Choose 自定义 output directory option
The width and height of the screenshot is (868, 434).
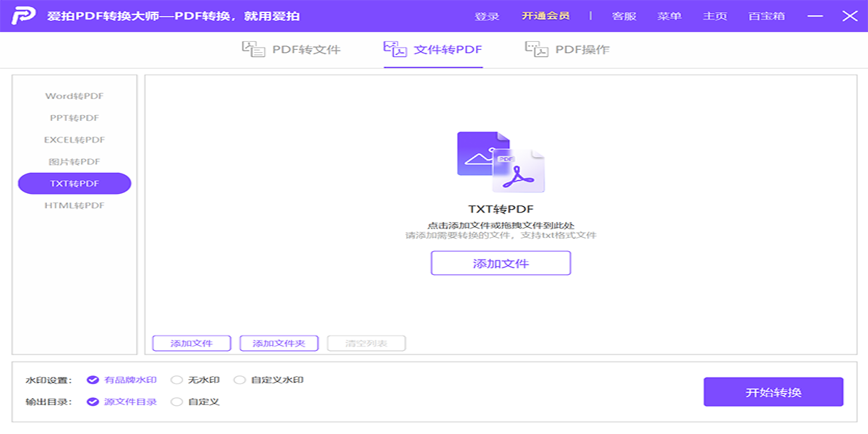[195, 401]
